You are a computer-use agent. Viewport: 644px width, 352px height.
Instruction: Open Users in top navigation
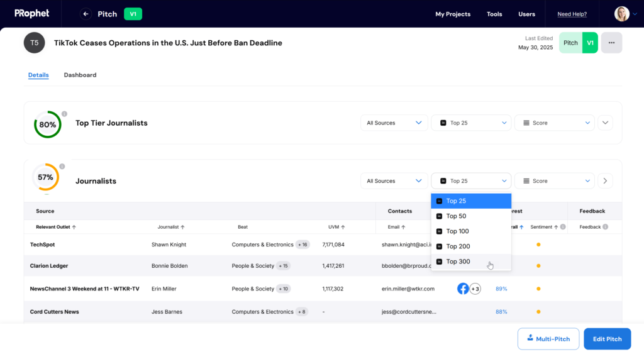(x=526, y=14)
